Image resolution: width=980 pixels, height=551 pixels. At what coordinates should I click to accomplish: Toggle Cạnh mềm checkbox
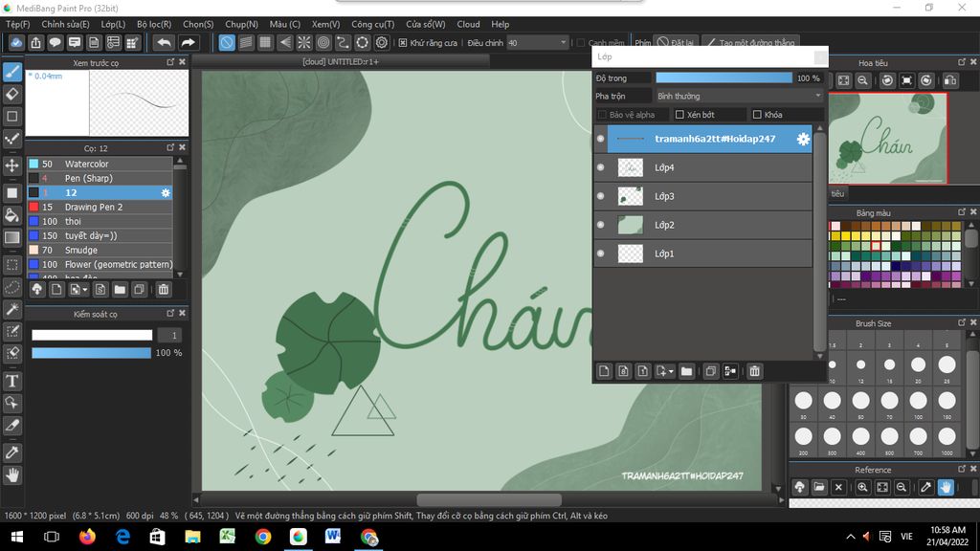pos(581,42)
